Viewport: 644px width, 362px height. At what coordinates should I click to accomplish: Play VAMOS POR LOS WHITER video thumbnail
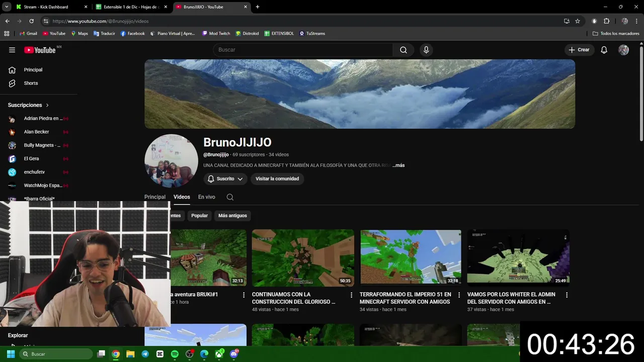tap(518, 258)
